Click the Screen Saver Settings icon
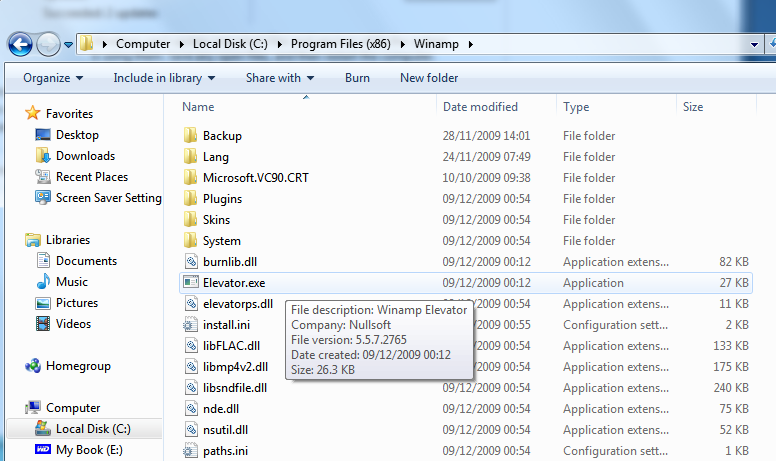This screenshot has height=461, width=776. click(x=43, y=198)
